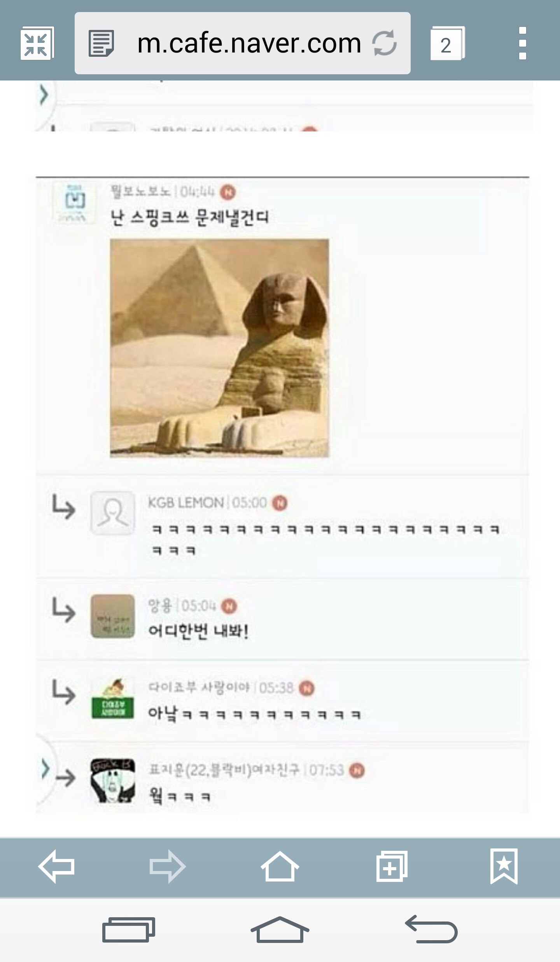This screenshot has height=962, width=560.
Task: Open KGB LEMON commenter profile
Action: tap(185, 503)
